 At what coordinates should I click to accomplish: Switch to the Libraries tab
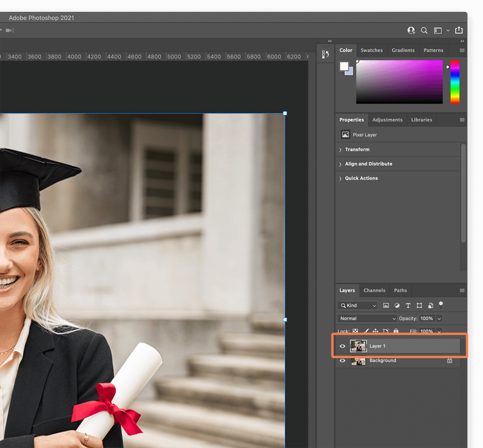point(422,120)
